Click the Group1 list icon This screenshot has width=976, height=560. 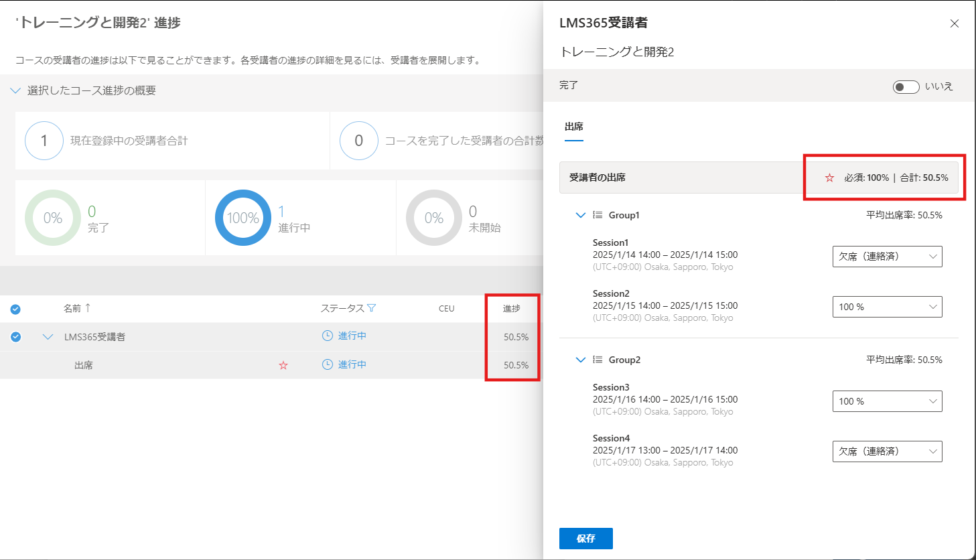coord(598,215)
